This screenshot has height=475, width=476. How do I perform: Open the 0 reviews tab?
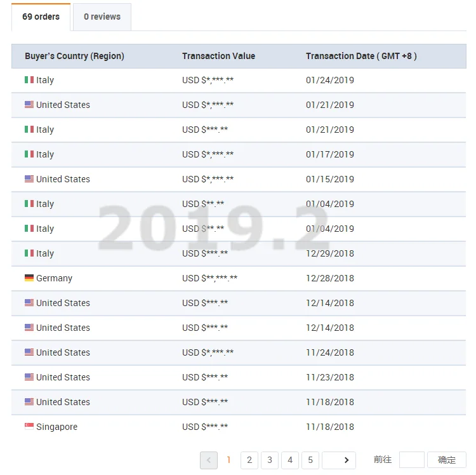coord(102,17)
